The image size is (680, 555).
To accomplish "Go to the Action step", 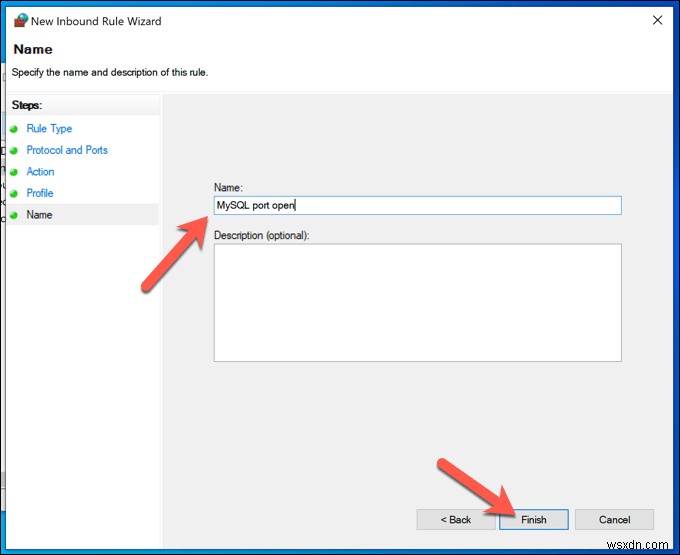I will [x=40, y=172].
